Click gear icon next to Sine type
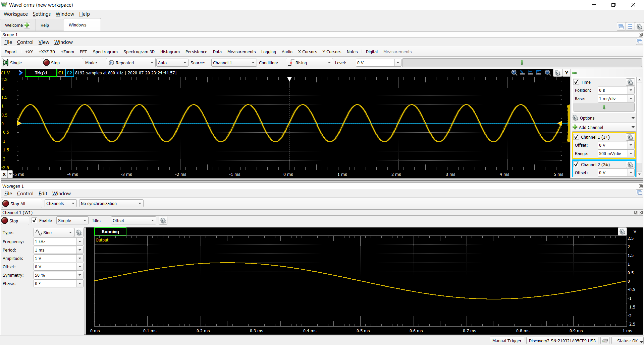 pos(79,232)
